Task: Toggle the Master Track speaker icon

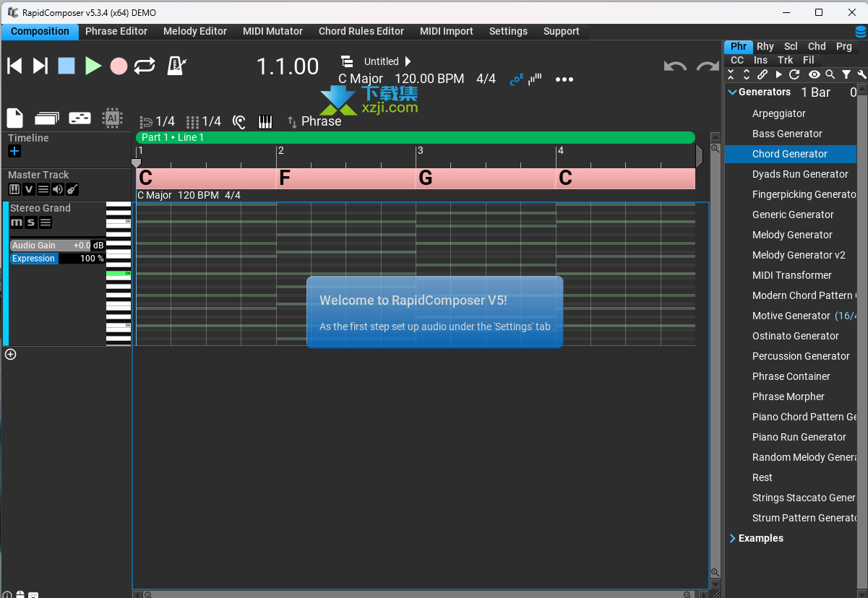Action: coord(58,189)
